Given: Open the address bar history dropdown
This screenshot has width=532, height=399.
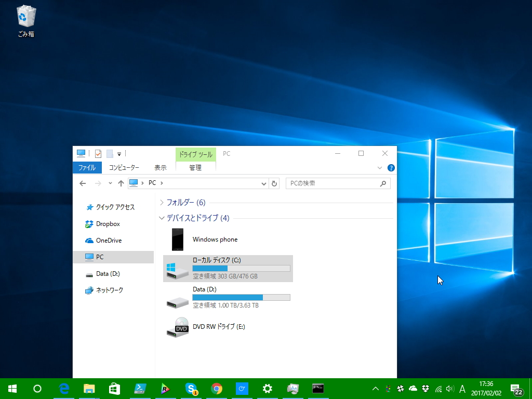Looking at the screenshot, I should (x=263, y=183).
